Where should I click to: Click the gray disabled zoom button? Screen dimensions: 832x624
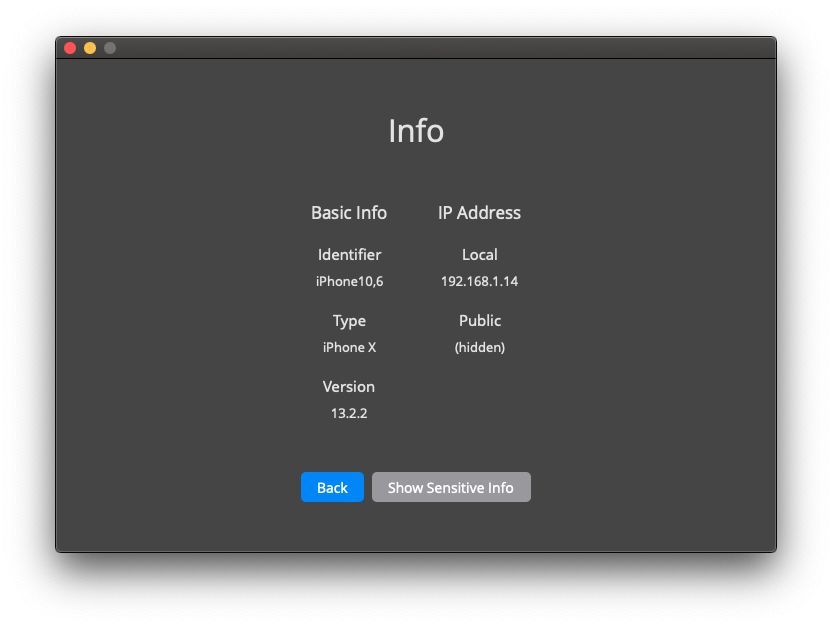click(x=110, y=48)
